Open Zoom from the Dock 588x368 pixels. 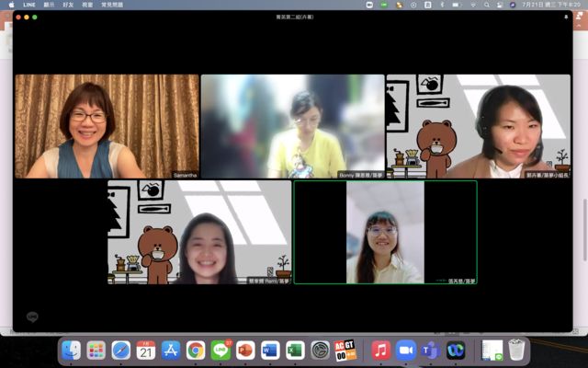point(406,351)
